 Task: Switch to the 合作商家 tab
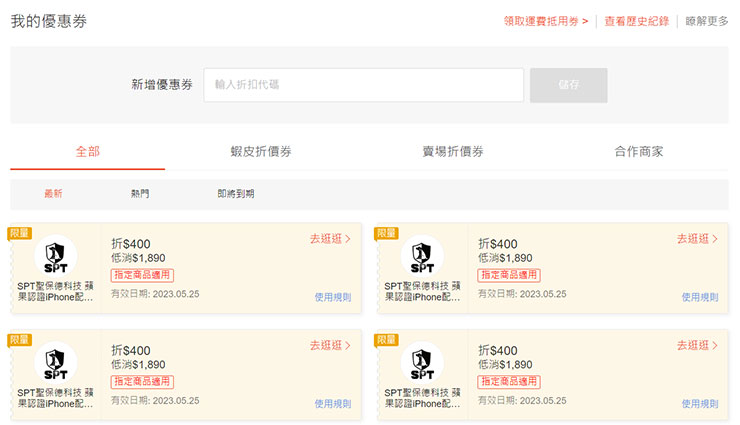[x=639, y=152]
